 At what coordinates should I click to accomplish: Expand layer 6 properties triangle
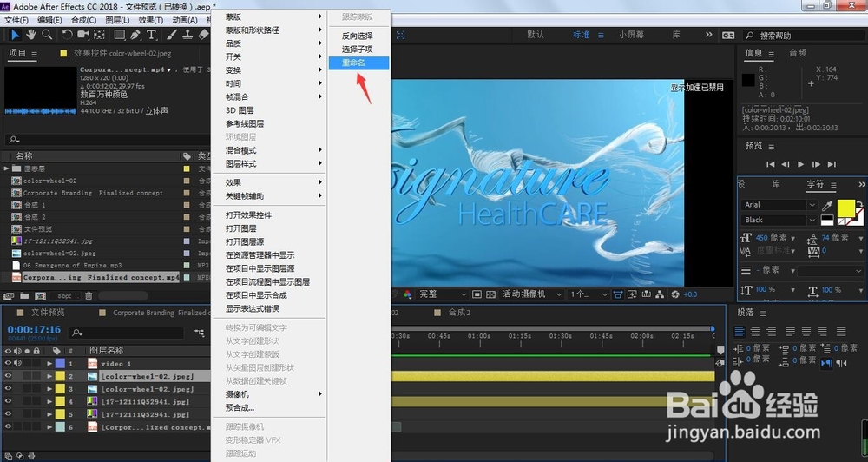click(x=49, y=427)
